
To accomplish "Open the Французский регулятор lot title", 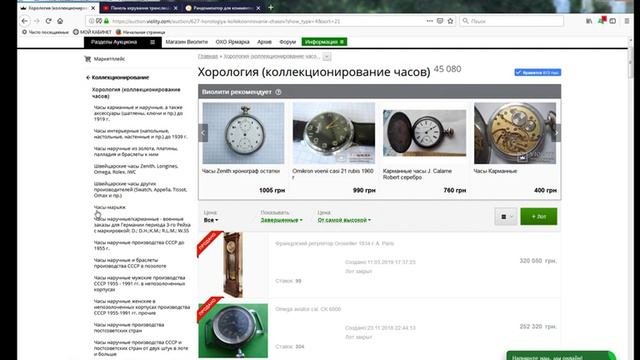I will point(335,243).
